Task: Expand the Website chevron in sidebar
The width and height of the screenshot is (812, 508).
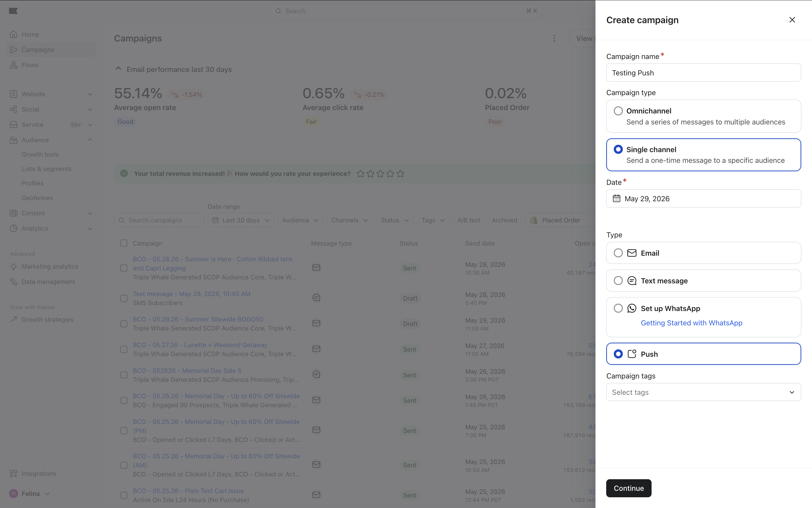Action: [90, 94]
